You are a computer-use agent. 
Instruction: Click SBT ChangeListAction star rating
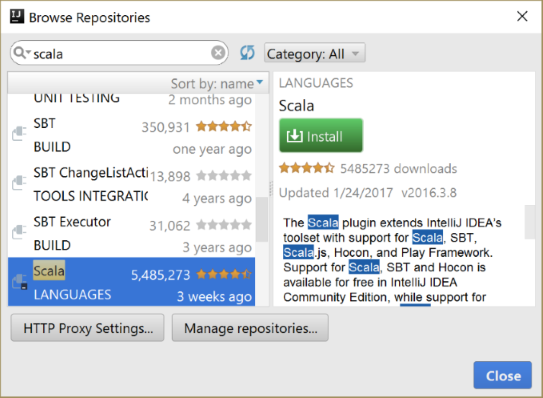(224, 176)
